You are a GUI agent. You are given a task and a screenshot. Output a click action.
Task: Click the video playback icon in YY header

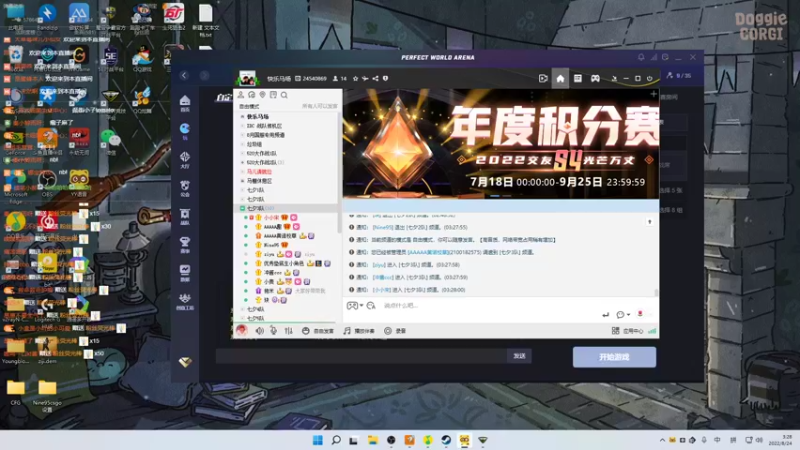[x=543, y=79]
